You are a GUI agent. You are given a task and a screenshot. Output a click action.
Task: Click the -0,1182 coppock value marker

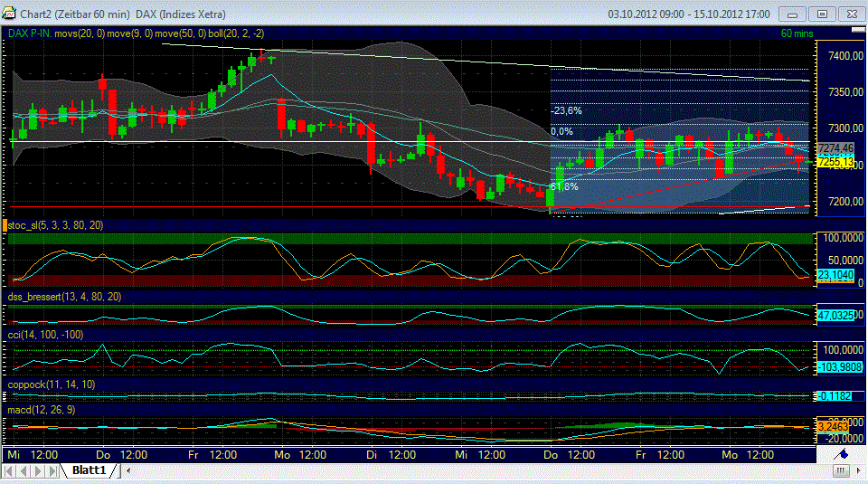(835, 396)
